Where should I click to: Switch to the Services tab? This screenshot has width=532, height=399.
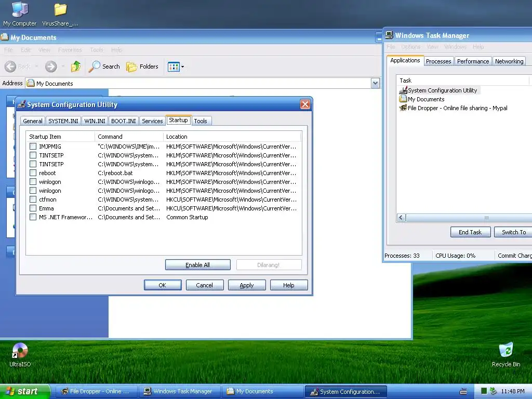click(x=152, y=121)
